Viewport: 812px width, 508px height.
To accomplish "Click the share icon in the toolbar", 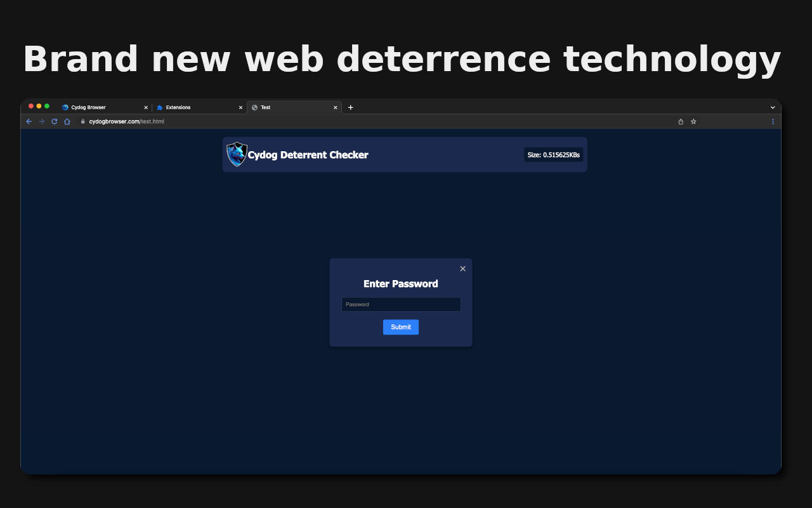I will (681, 121).
